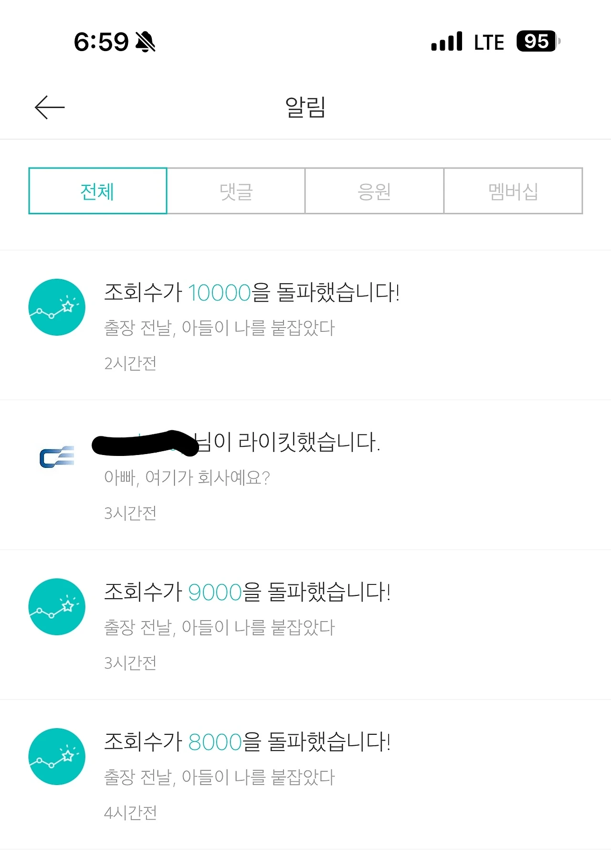Open the 조회수가 9000을 돌파했습니다 notification
The height and width of the screenshot is (868, 611).
pos(305,625)
